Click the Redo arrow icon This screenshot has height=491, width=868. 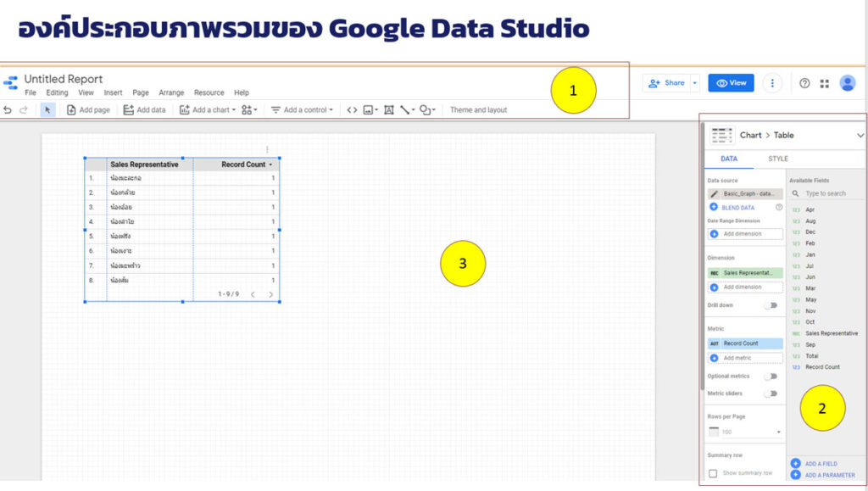pos(23,110)
